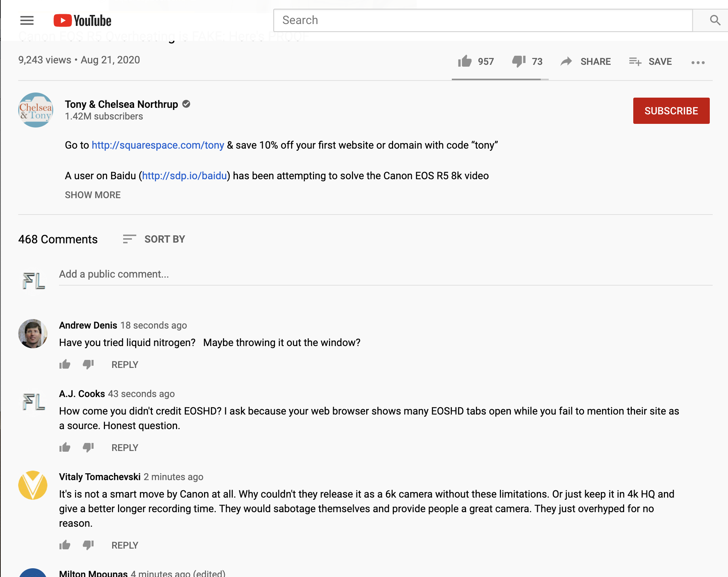This screenshot has width=728, height=577.
Task: Click the '2 minutes ago' timestamp
Action: (x=173, y=477)
